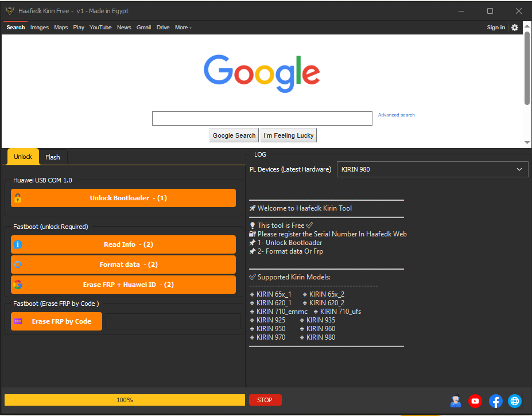Expand the PL Devices KIRIN 980 dropdown
Viewport: 532px width, 416px height.
(433, 169)
